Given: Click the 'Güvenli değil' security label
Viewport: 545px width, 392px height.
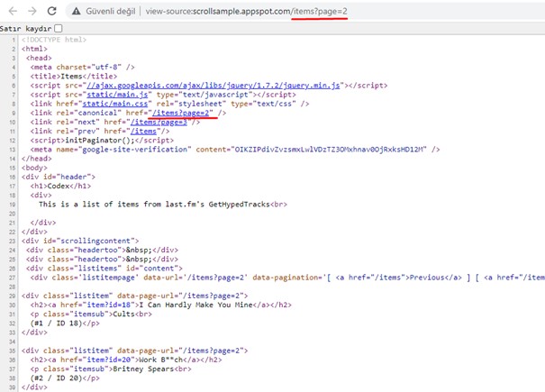Looking at the screenshot, I should (x=111, y=12).
